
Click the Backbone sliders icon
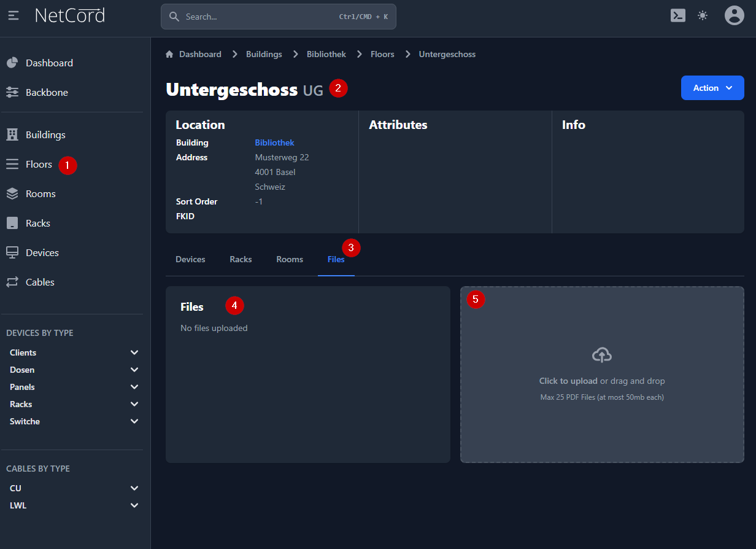pyautogui.click(x=12, y=93)
